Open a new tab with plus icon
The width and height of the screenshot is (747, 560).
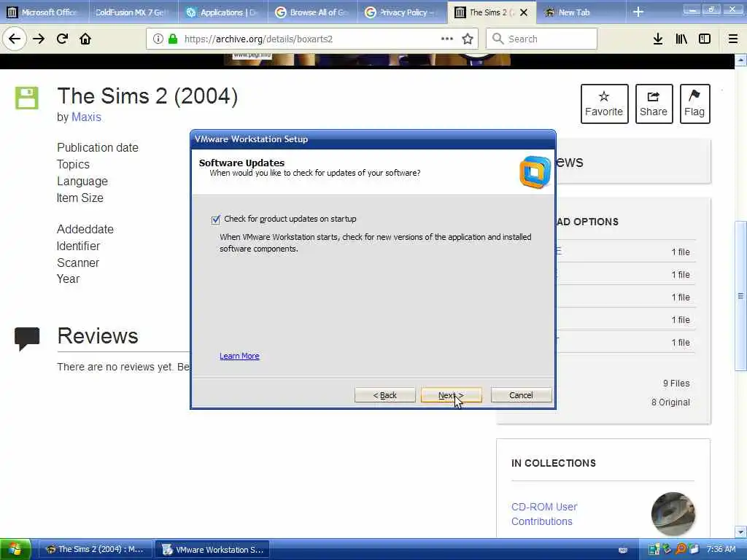pos(638,12)
